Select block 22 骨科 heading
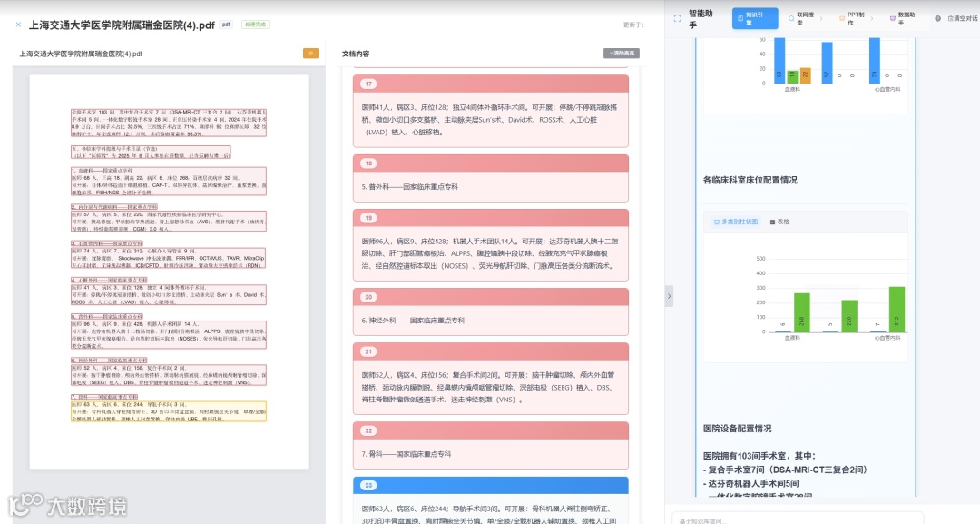This screenshot has width=980, height=524. pyautogui.click(x=491, y=446)
